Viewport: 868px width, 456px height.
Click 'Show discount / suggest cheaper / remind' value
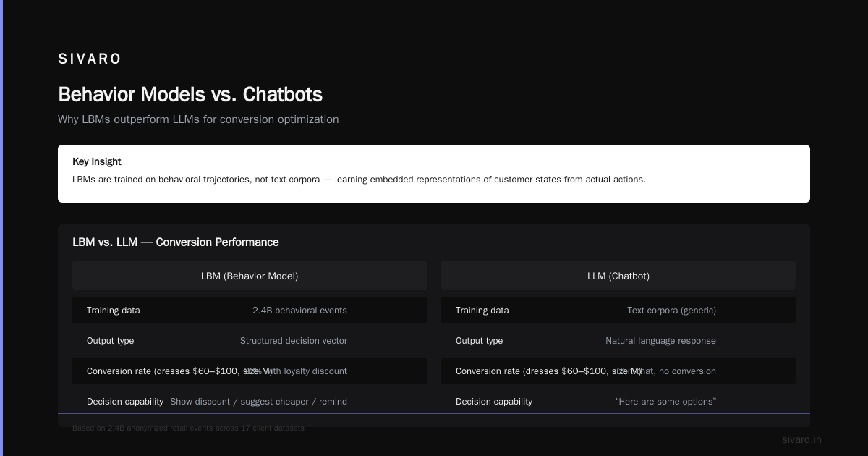point(258,402)
